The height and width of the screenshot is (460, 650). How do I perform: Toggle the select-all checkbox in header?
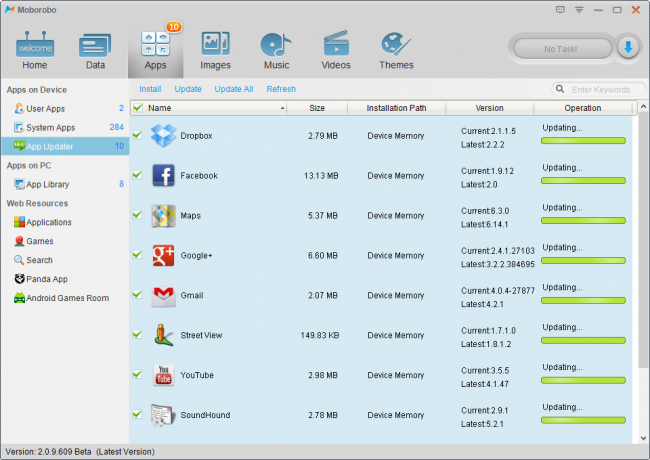click(x=138, y=108)
